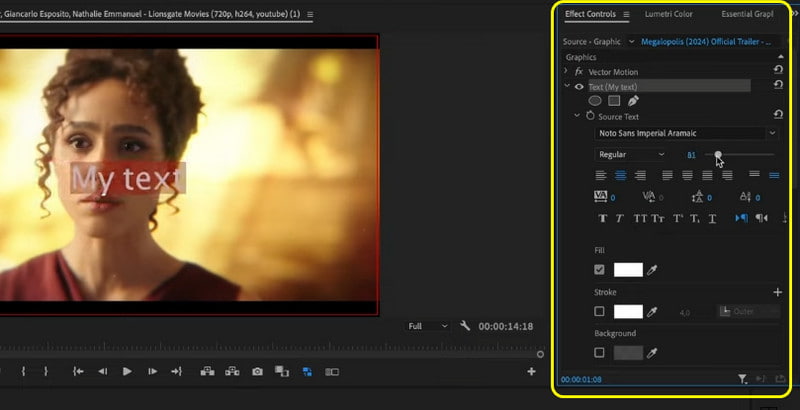Select the free draw bezier pen mask
This screenshot has height=410, width=800.
click(x=633, y=101)
